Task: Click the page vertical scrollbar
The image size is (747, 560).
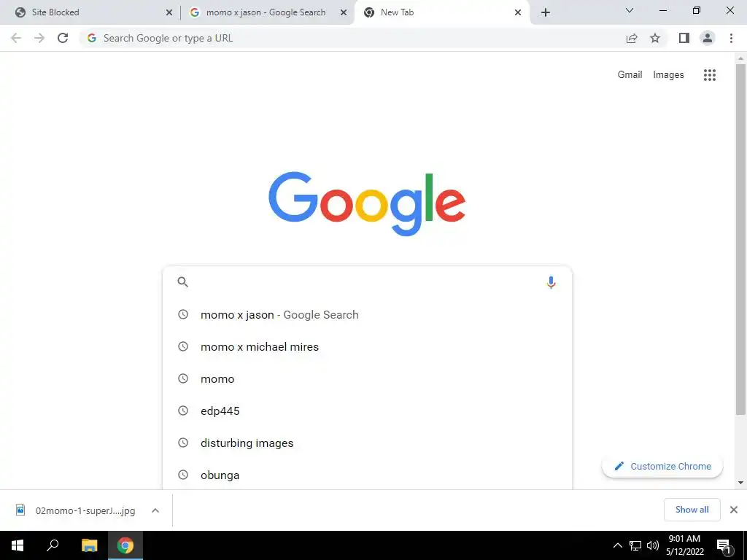Action: pos(740,238)
